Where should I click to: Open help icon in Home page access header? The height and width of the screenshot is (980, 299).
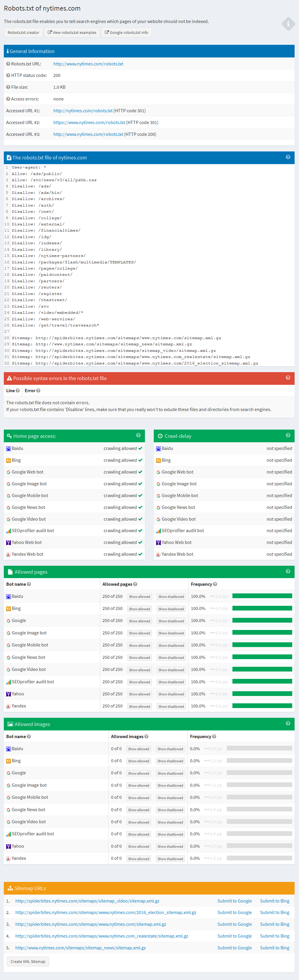point(138,435)
